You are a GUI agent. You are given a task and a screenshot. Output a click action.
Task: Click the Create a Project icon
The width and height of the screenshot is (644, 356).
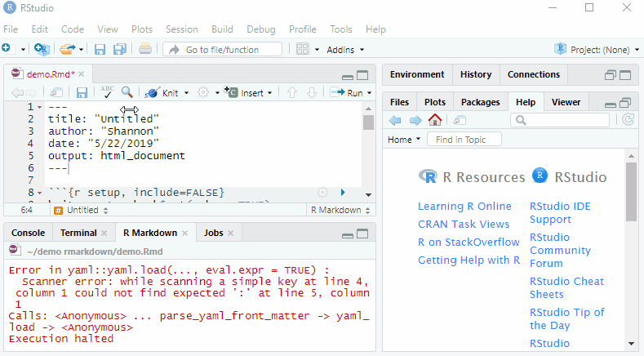pyautogui.click(x=42, y=49)
